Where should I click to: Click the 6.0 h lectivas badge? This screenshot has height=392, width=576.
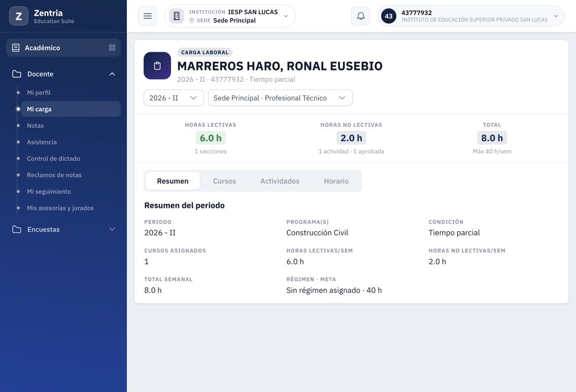pyautogui.click(x=211, y=138)
